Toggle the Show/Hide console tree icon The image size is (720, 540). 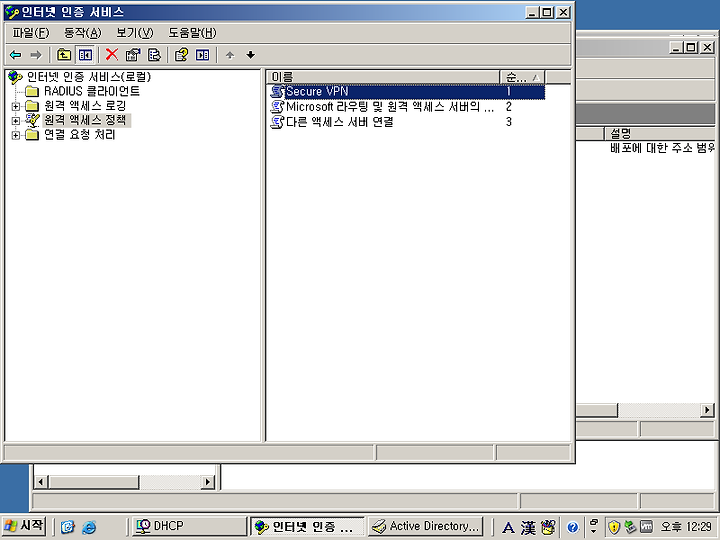(x=85, y=55)
